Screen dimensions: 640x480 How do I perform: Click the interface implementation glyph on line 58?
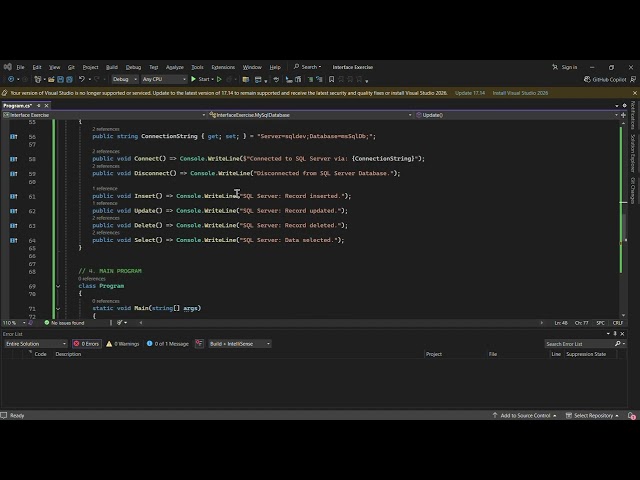[14, 159]
